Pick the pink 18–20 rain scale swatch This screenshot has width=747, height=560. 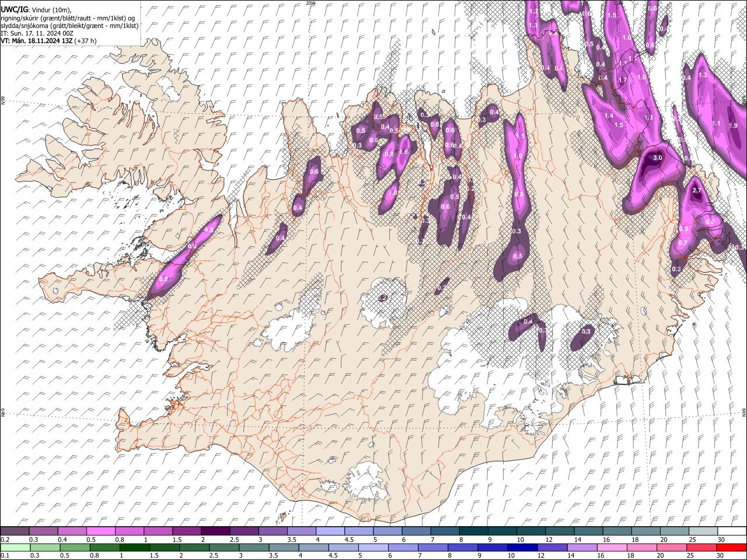point(641,547)
